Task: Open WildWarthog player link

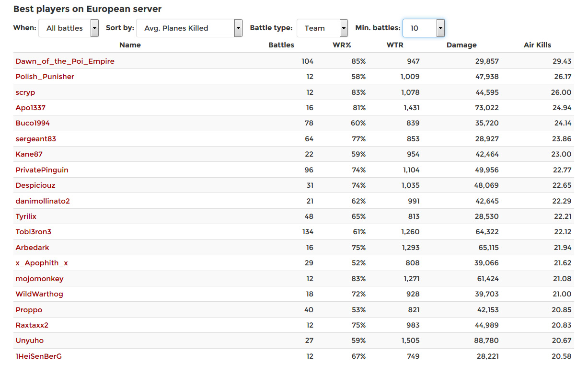Action: tap(39, 294)
